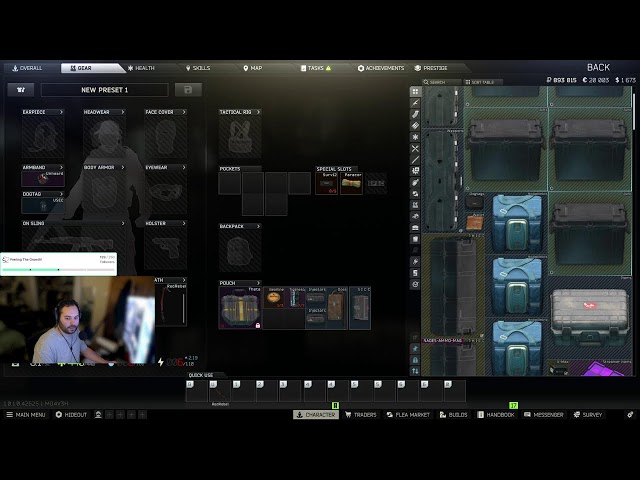The height and width of the screenshot is (480, 640).
Task: Expand the Dogtag slot chevron
Action: point(61,194)
